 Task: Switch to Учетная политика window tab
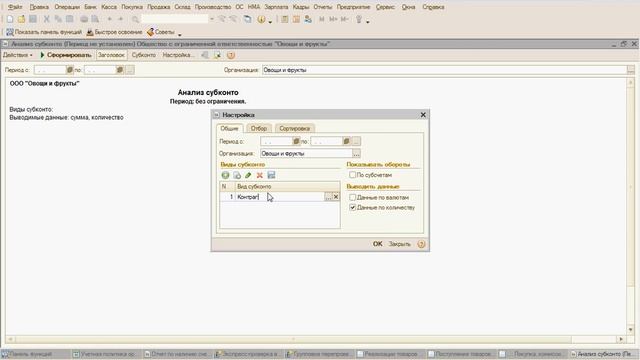(x=107, y=354)
